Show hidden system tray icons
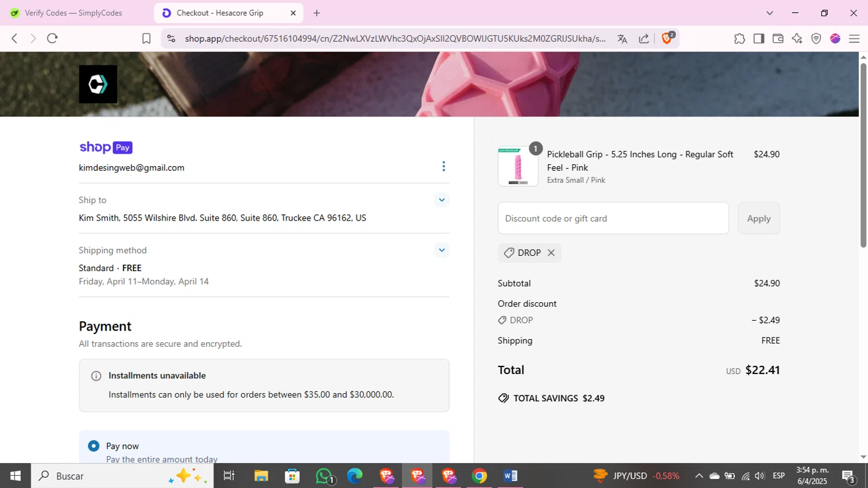Screen dimensions: 868x488 [x=699, y=476]
